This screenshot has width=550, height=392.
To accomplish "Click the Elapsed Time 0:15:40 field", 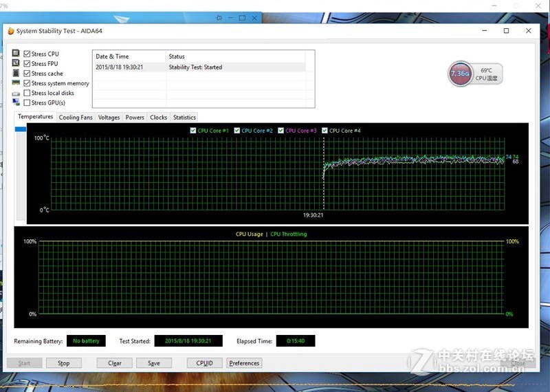I will click(x=296, y=340).
